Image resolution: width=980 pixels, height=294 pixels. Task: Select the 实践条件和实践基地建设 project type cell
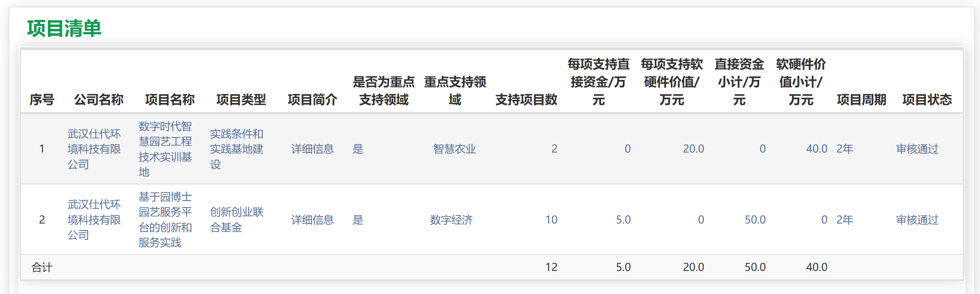[x=236, y=149]
